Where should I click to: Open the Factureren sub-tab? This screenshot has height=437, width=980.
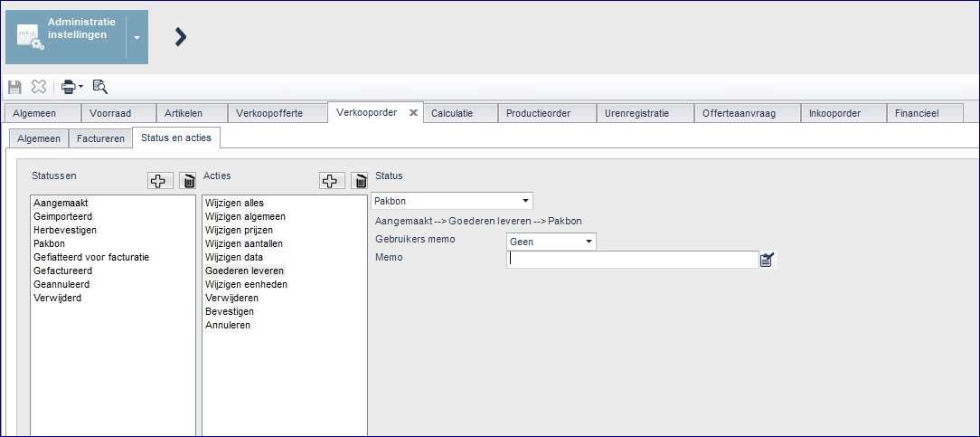(x=100, y=138)
